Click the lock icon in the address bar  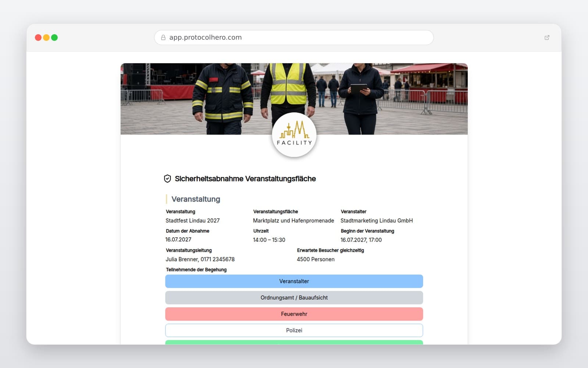163,38
